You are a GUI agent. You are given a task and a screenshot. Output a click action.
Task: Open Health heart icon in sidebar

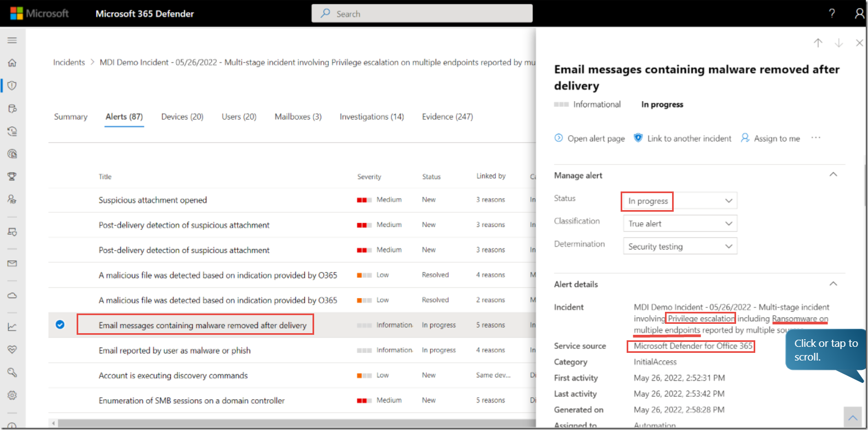[12, 350]
